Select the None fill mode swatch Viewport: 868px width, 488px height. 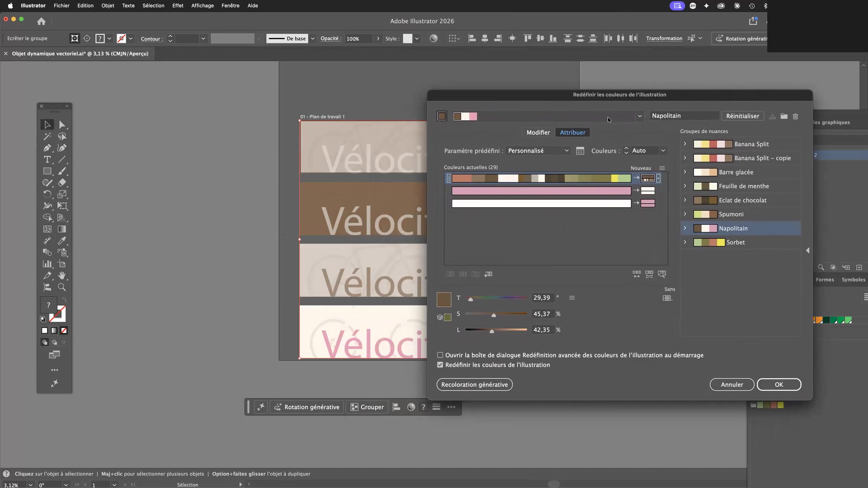click(x=64, y=331)
